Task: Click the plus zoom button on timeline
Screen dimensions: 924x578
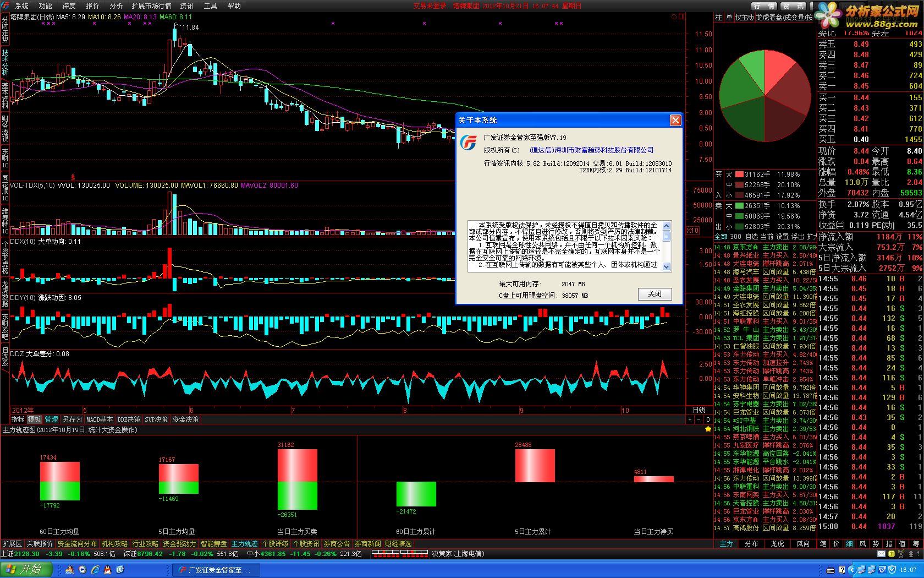Action: tap(690, 419)
